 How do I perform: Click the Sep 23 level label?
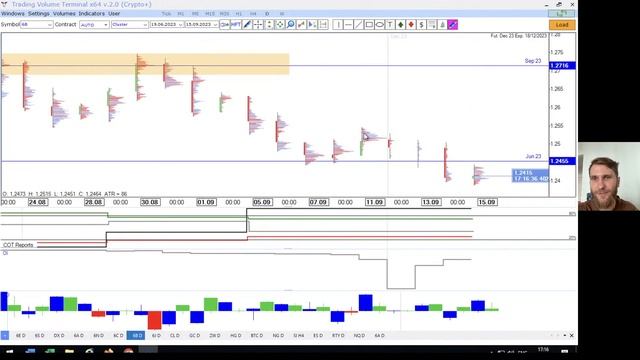tap(533, 61)
